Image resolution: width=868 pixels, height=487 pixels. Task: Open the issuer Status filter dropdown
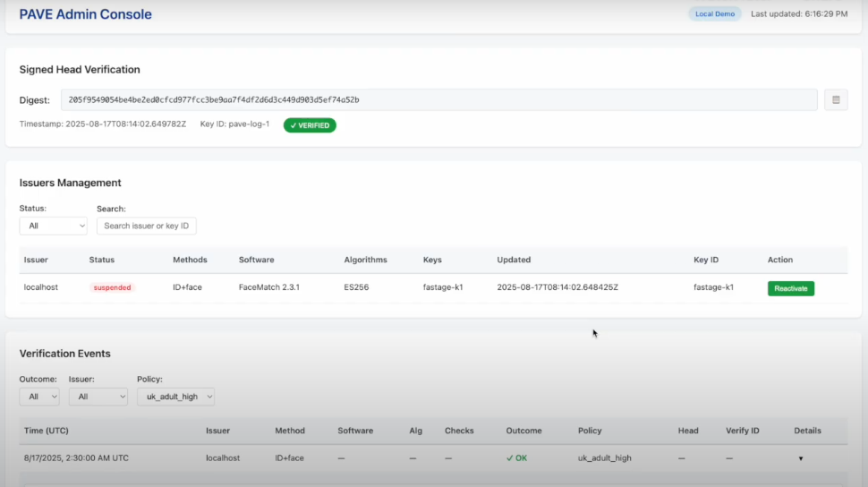(53, 226)
